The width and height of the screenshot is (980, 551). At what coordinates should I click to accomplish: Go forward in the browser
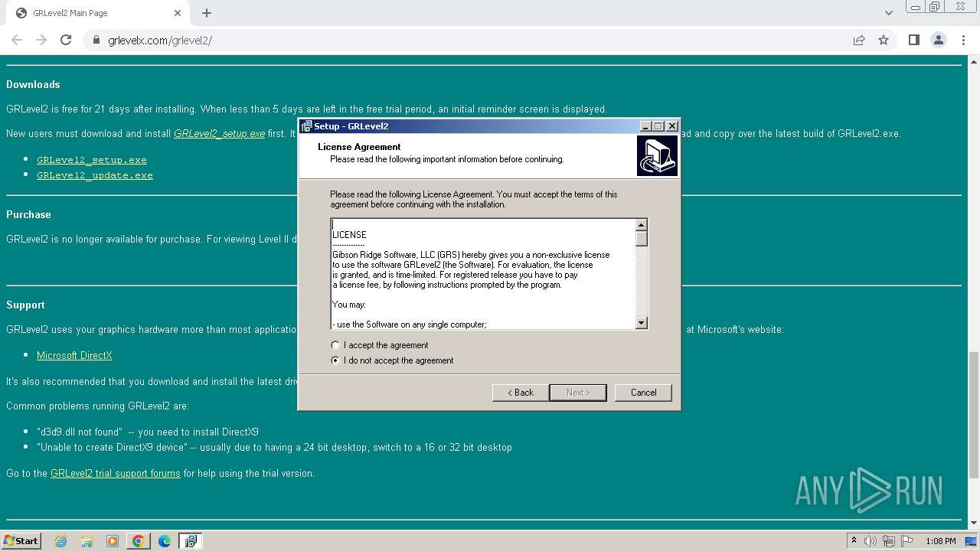click(41, 40)
